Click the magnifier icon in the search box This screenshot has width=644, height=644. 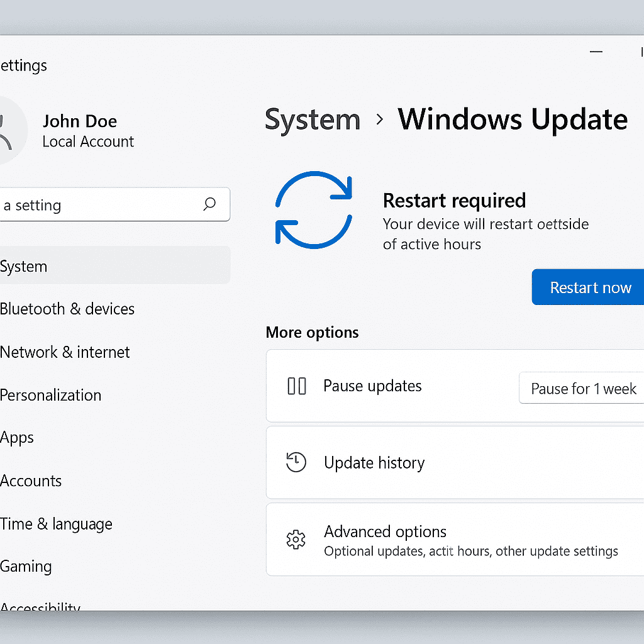[209, 204]
